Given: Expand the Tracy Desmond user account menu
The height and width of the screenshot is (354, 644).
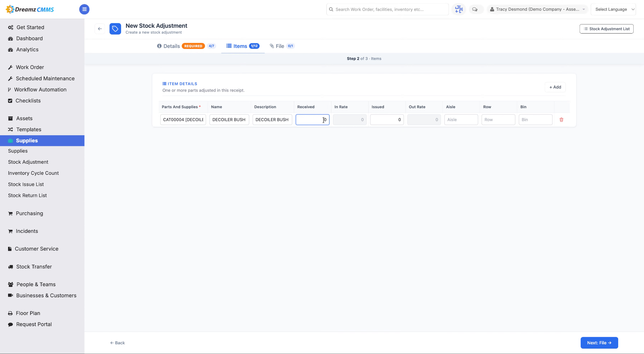Looking at the screenshot, I should coord(537,9).
